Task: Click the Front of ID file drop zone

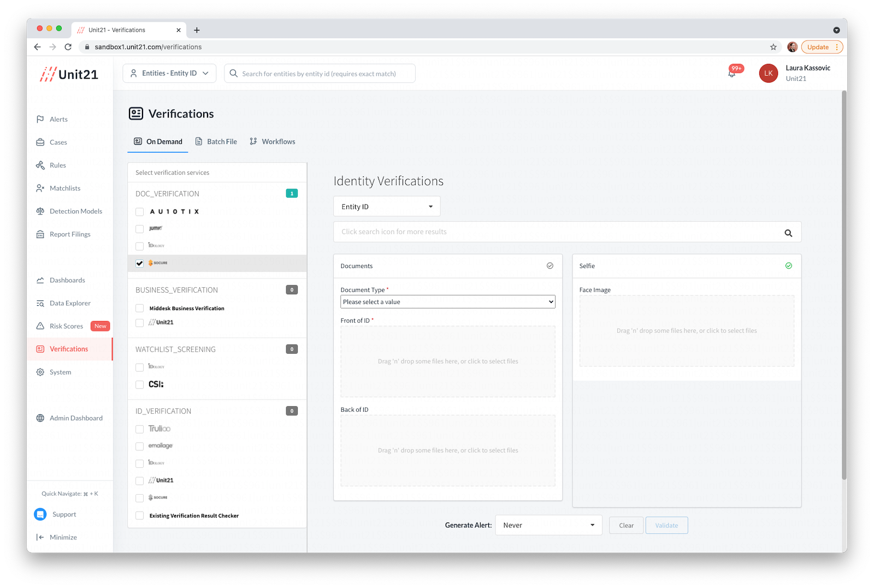Action: [448, 361]
